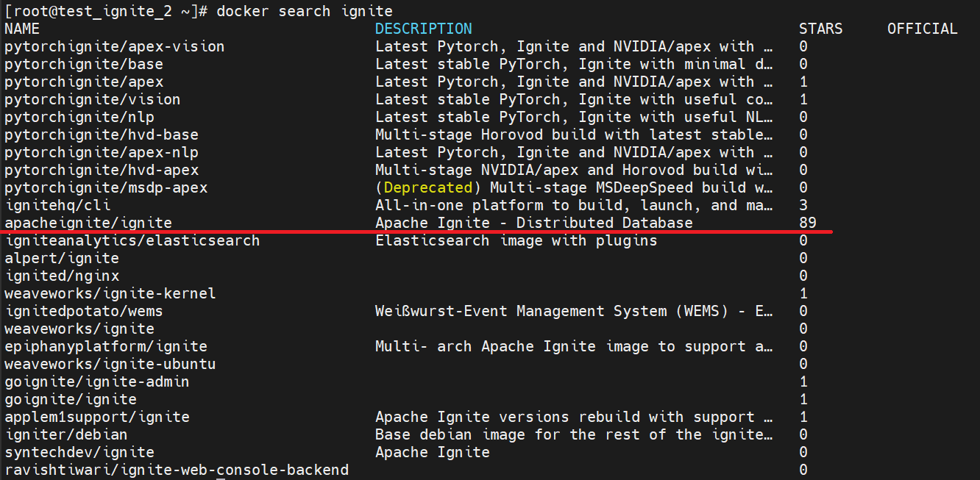Select the DESCRIPTION column header
This screenshot has width=980, height=480.
pyautogui.click(x=424, y=29)
